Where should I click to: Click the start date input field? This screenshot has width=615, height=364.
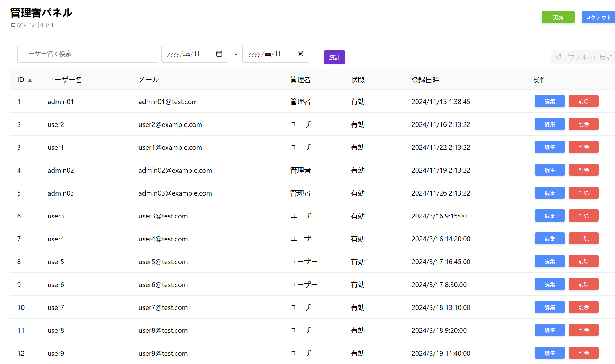(x=194, y=54)
